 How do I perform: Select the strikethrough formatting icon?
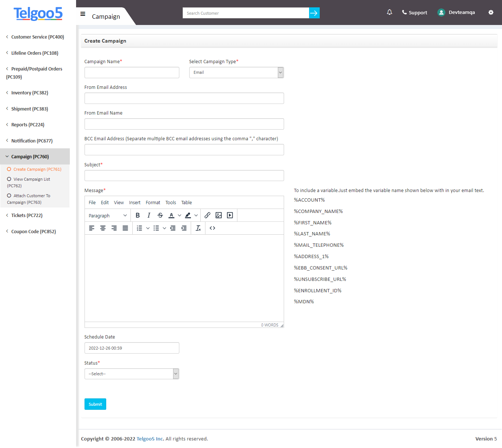160,215
